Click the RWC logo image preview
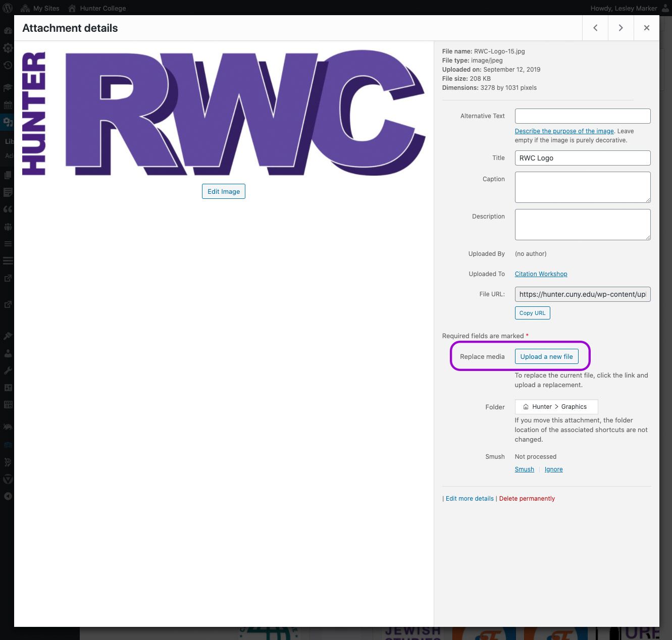The image size is (672, 640). coord(224,113)
